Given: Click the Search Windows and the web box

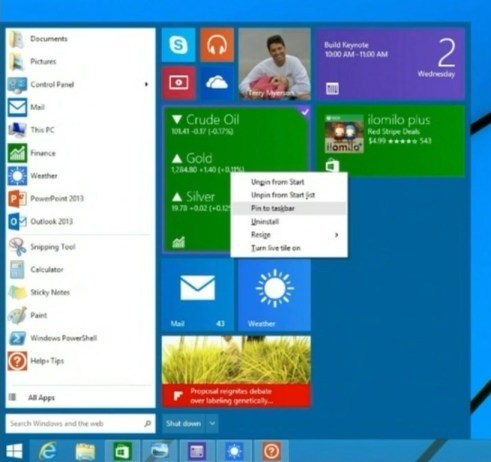Looking at the screenshot, I should point(80,424).
